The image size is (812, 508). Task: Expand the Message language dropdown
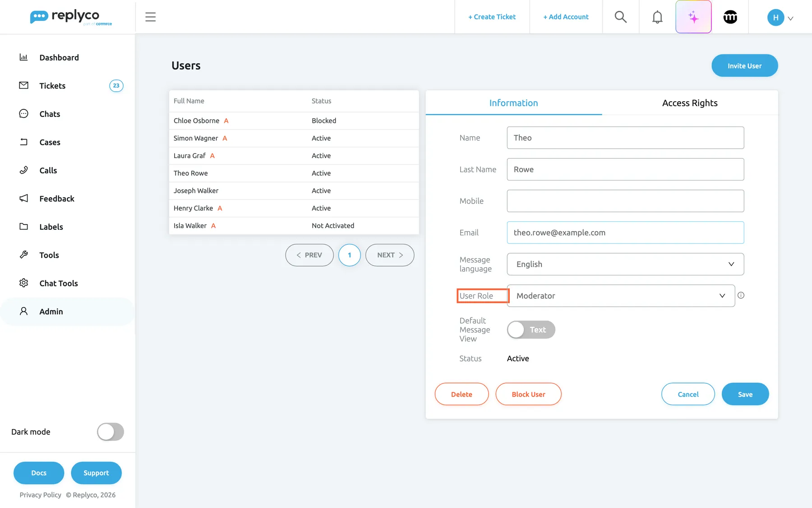pos(625,264)
